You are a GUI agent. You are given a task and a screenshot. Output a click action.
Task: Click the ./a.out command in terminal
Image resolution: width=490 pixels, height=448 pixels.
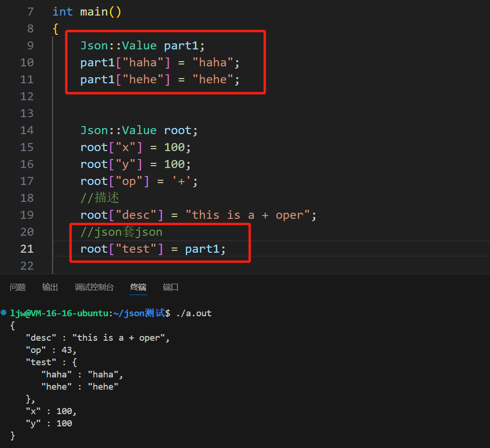[193, 313]
